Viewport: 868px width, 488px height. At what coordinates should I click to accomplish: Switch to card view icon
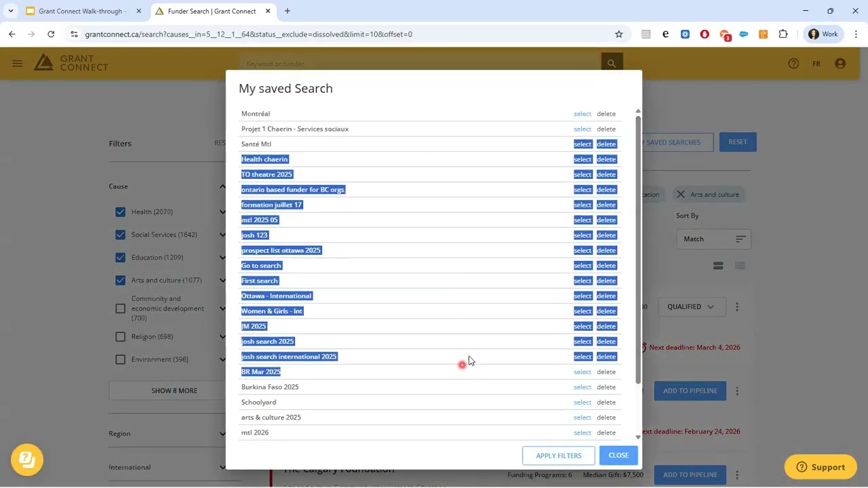tap(718, 266)
